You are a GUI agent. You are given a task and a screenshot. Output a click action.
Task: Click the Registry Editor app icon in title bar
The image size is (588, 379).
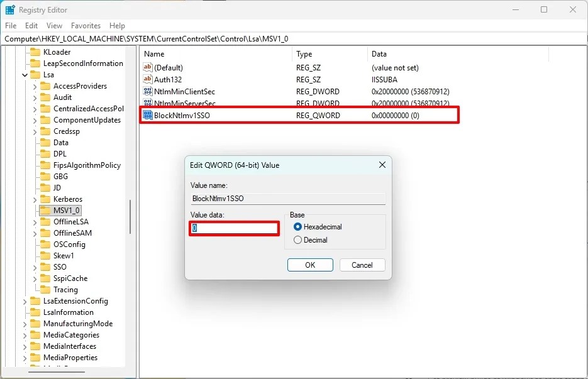[x=10, y=10]
